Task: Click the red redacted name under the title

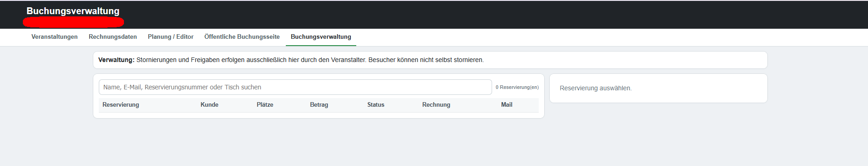Action: (73, 22)
